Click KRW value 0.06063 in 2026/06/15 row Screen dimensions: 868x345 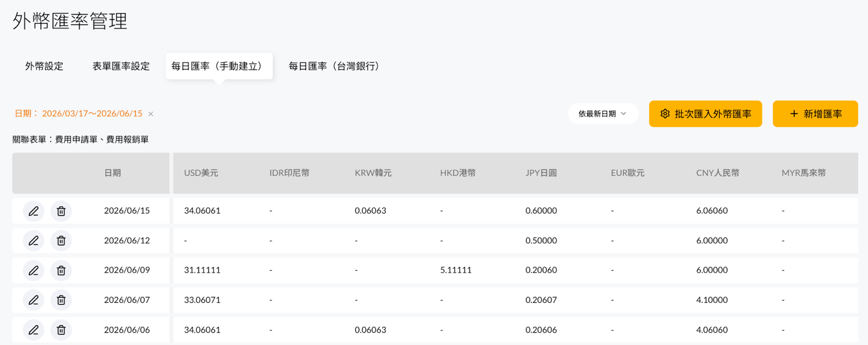pos(370,211)
